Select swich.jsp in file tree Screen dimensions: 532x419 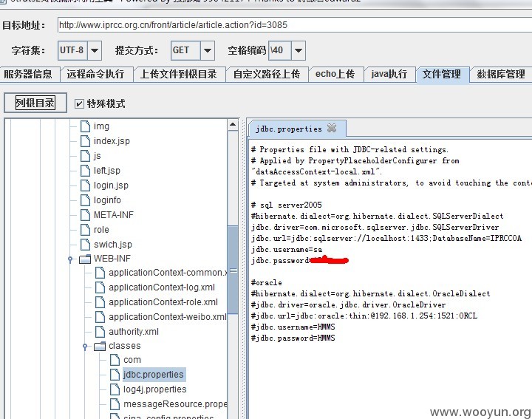(112, 245)
